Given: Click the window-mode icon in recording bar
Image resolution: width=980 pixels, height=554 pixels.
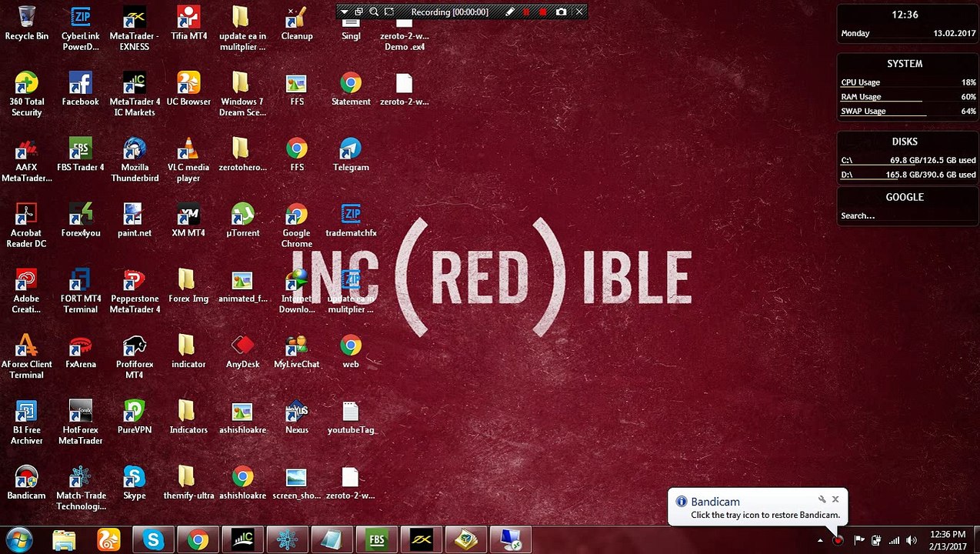Looking at the screenshot, I should pyautogui.click(x=358, y=12).
